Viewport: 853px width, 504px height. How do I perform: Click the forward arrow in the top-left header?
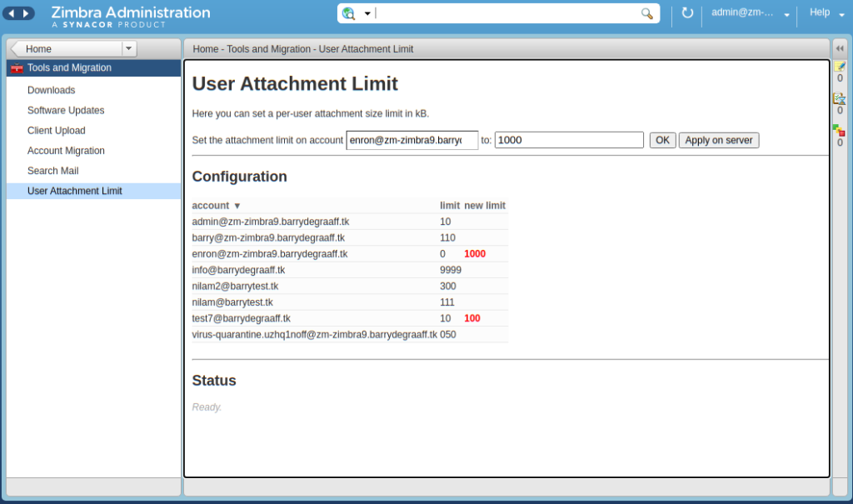[x=27, y=12]
